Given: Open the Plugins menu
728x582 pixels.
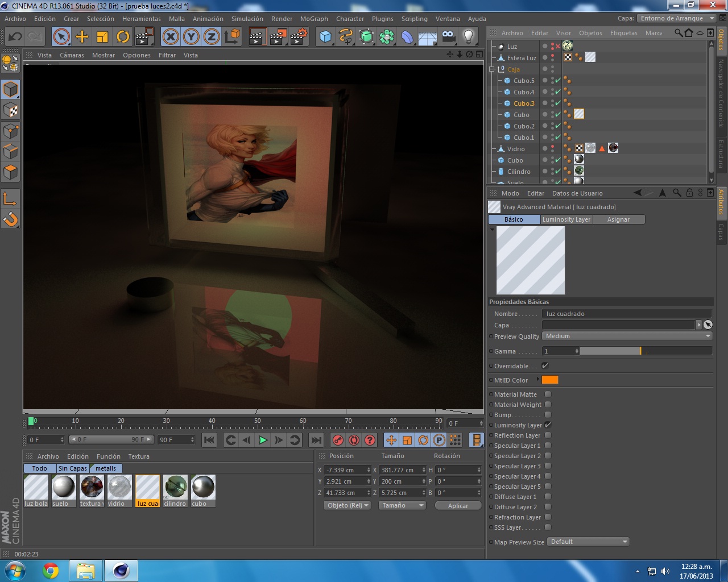Looking at the screenshot, I should [383, 19].
